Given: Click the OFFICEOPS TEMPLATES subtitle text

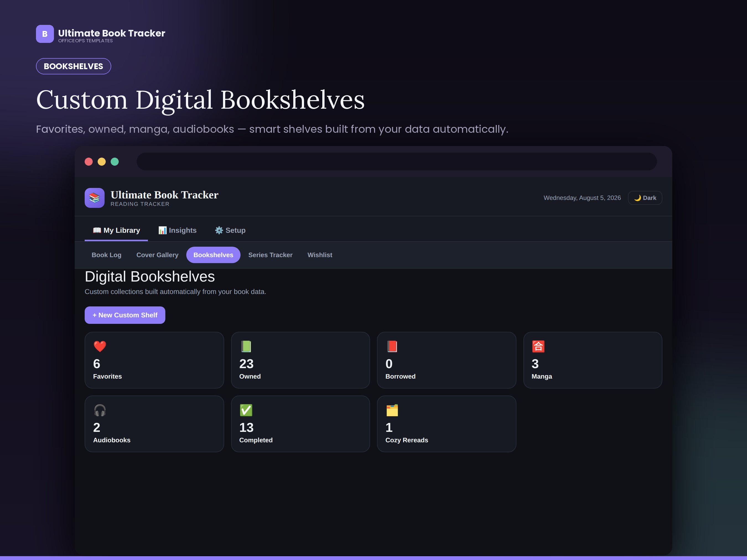Looking at the screenshot, I should 85,40.
